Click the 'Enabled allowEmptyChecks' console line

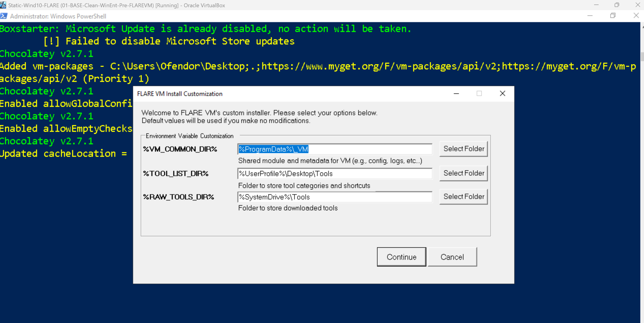[66, 129]
